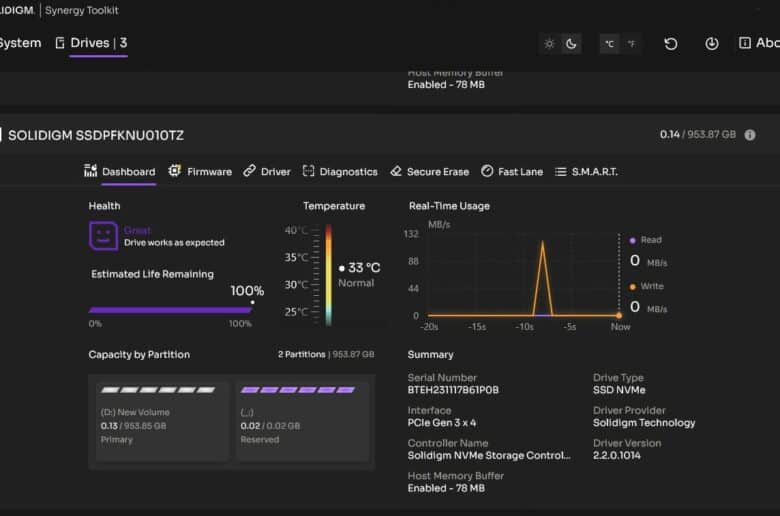Click the drive info icon beside capacity
The height and width of the screenshot is (516, 780).
750,135
